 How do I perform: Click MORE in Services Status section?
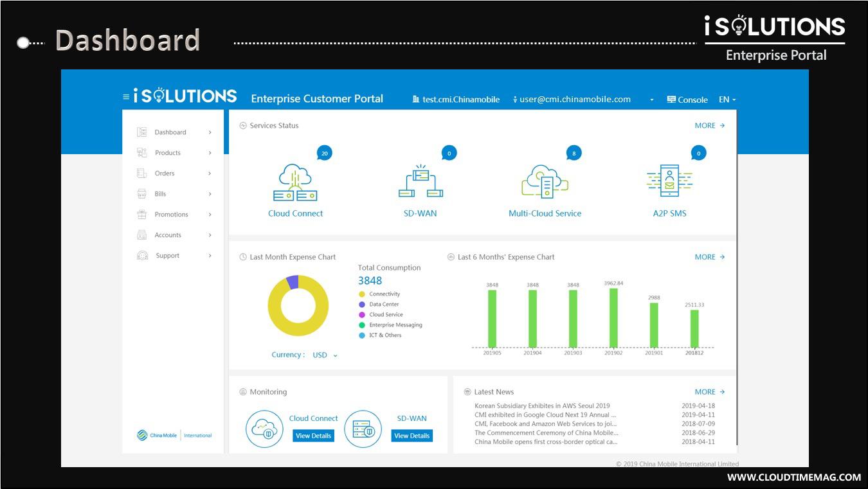coord(710,125)
